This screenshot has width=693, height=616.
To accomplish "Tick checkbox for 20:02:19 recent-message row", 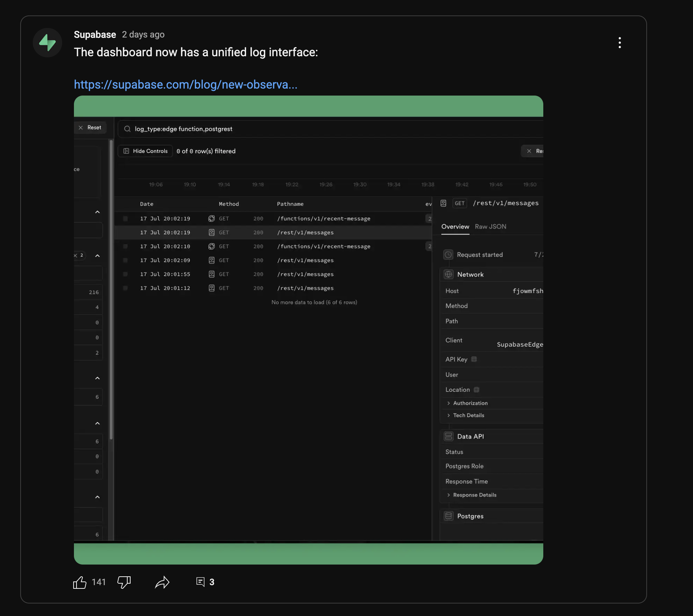I will 125,219.
